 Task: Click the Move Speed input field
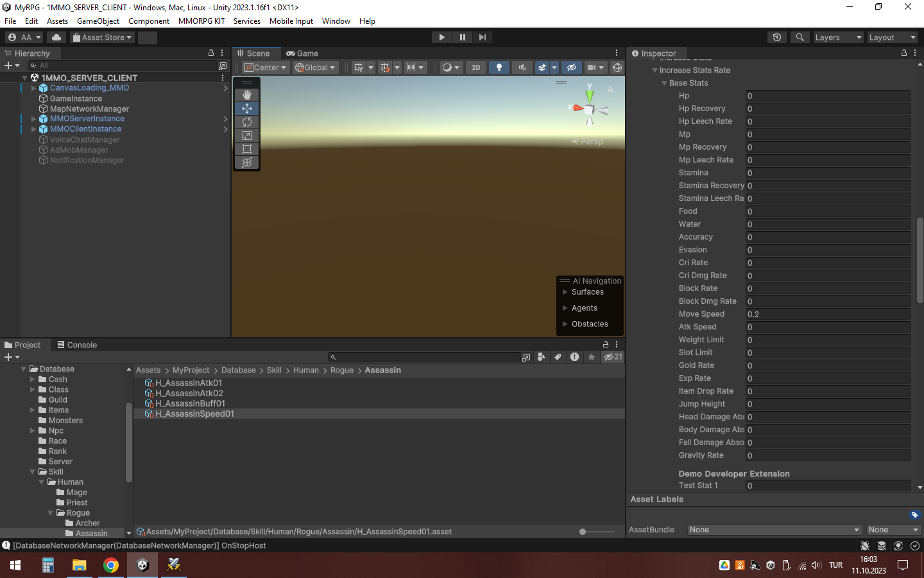tap(828, 313)
